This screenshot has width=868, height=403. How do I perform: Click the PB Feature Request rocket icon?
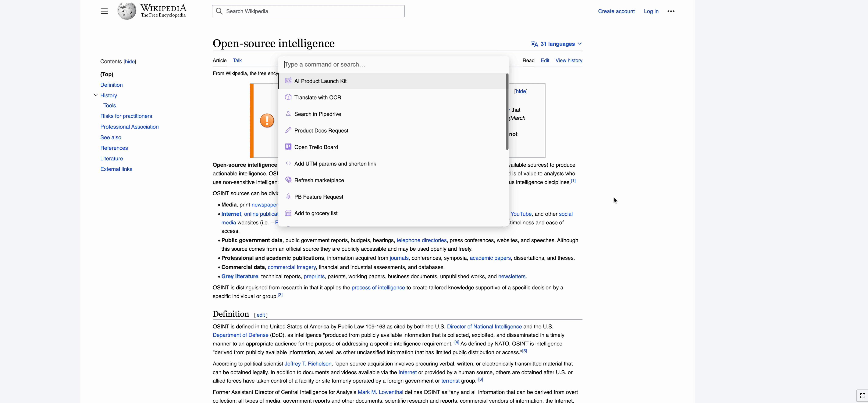coord(288,196)
